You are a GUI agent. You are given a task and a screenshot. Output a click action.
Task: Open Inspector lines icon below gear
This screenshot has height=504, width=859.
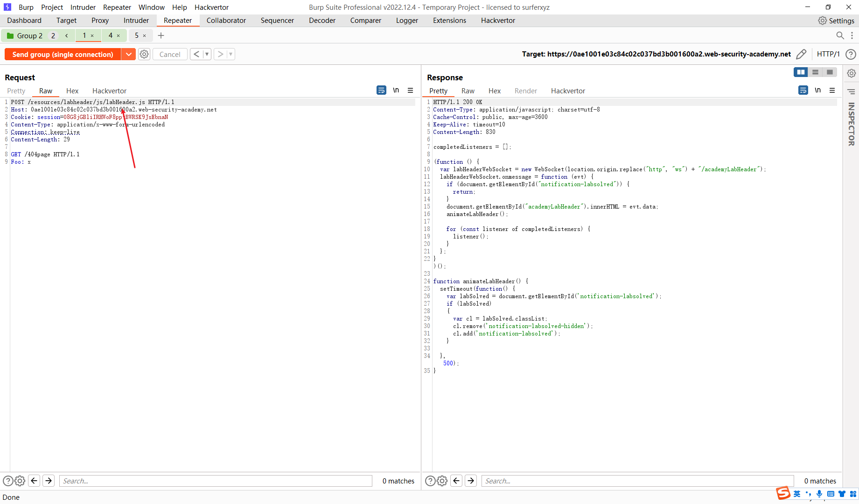[x=851, y=91]
